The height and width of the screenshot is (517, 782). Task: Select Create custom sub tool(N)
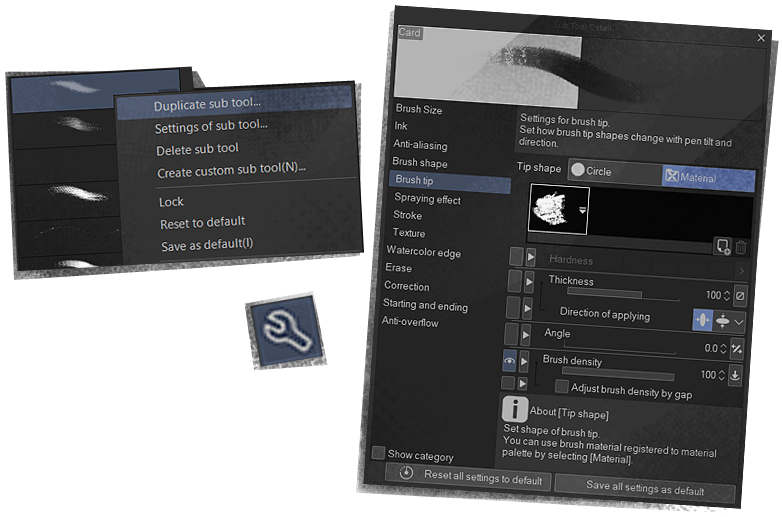click(232, 170)
